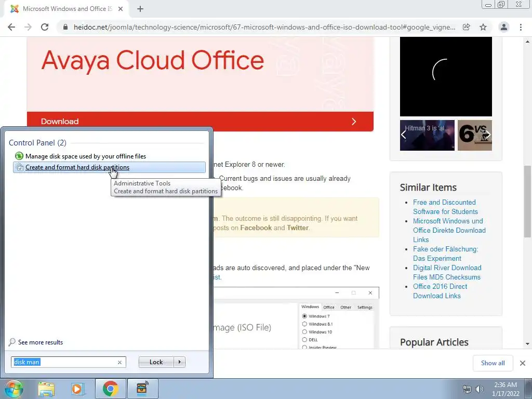Image resolution: width=532 pixels, height=399 pixels.
Task: Click the network tray icon
Action: (x=467, y=389)
